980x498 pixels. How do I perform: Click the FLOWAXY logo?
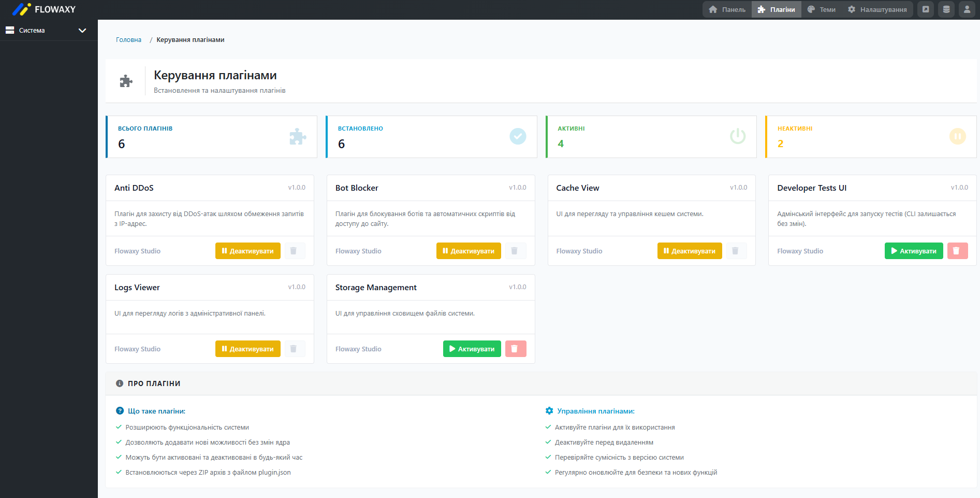pyautogui.click(x=44, y=9)
